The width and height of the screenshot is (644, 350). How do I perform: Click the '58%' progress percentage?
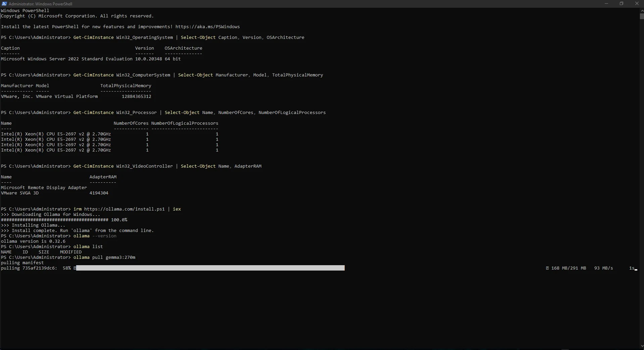67,268
